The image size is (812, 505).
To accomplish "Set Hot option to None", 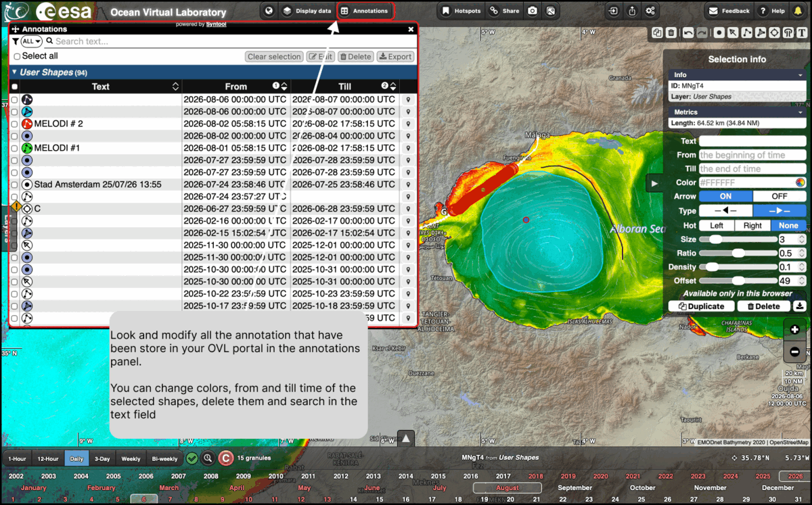I will coord(788,226).
